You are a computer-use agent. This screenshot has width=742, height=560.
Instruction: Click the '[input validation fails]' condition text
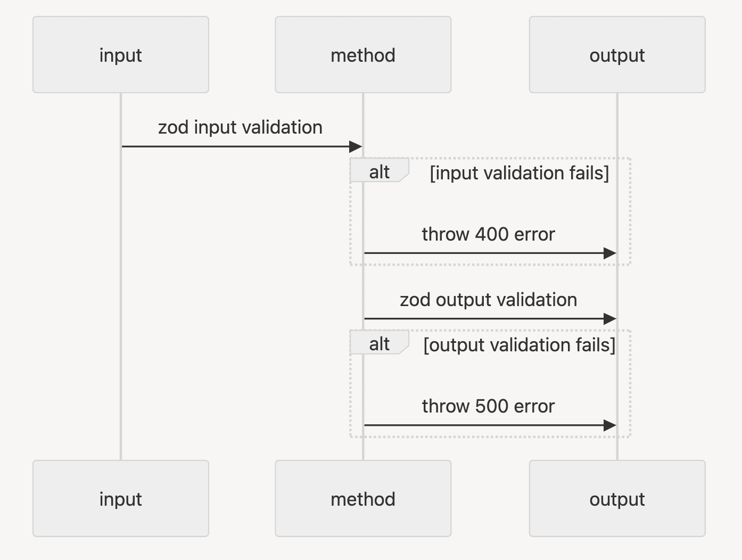pyautogui.click(x=519, y=173)
